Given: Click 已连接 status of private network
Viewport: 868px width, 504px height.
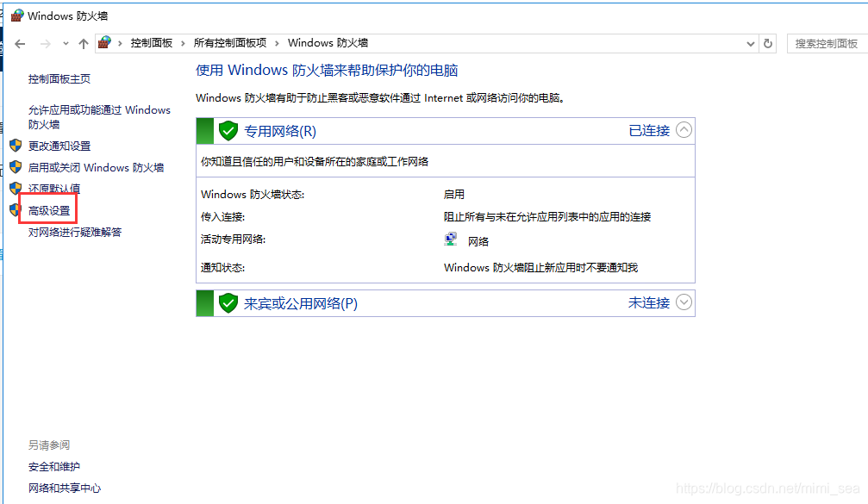Looking at the screenshot, I should point(649,131).
